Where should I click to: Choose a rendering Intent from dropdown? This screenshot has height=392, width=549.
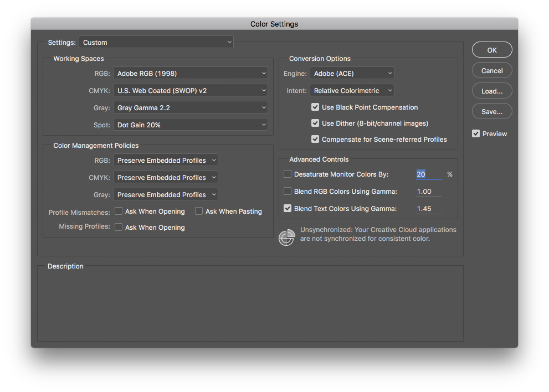pyautogui.click(x=352, y=91)
